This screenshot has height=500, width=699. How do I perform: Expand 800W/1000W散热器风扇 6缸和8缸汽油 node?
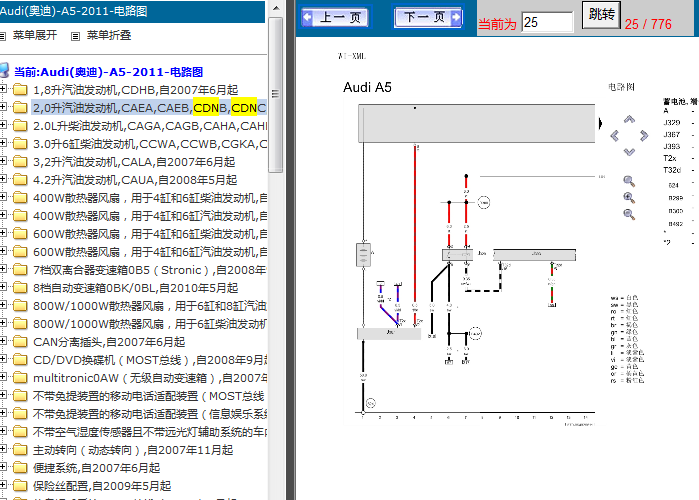[3, 305]
